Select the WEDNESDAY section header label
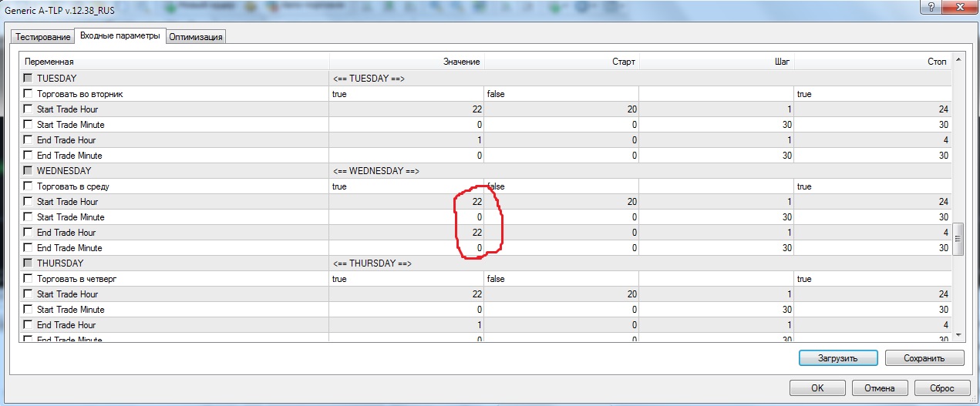The height and width of the screenshot is (406, 980). click(64, 171)
